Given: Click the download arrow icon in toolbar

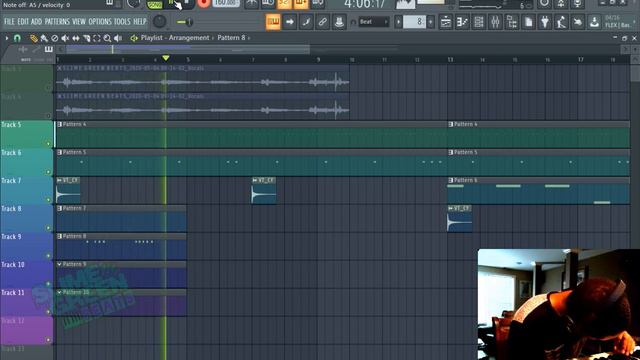Looking at the screenshot, I should (594, 22).
